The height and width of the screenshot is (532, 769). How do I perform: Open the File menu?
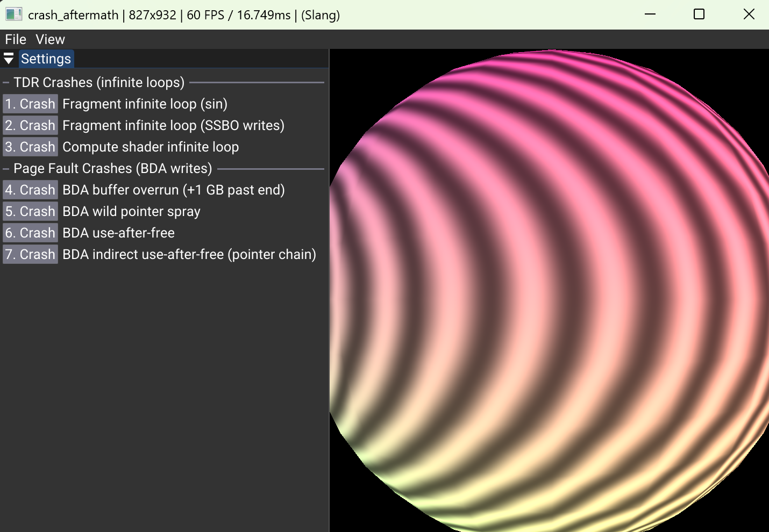pyautogui.click(x=15, y=39)
